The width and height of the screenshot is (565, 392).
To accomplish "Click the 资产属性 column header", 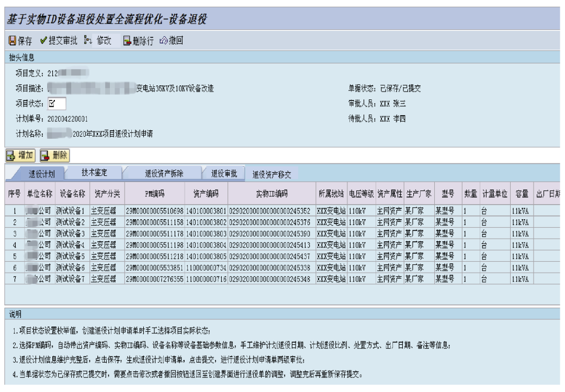I will (390, 194).
